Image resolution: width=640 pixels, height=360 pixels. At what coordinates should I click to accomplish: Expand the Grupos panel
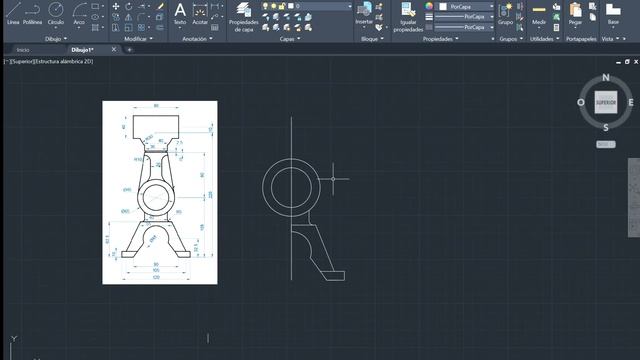[511, 39]
